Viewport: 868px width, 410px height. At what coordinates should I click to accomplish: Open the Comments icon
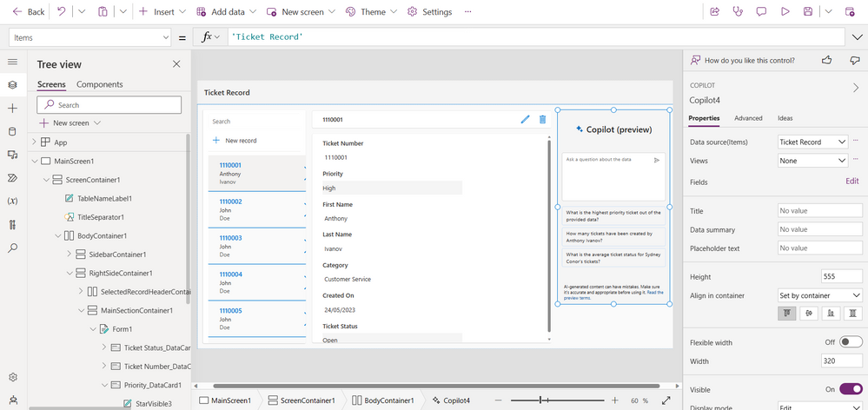pyautogui.click(x=761, y=11)
